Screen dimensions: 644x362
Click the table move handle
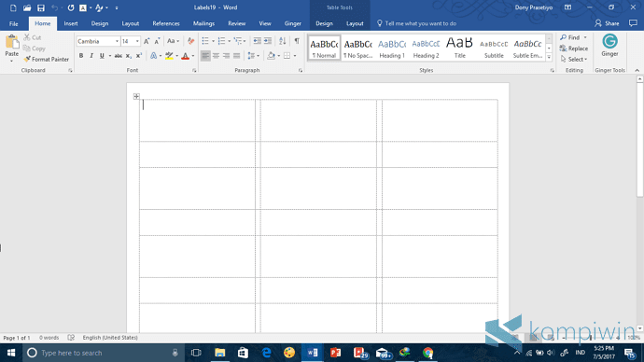point(136,96)
